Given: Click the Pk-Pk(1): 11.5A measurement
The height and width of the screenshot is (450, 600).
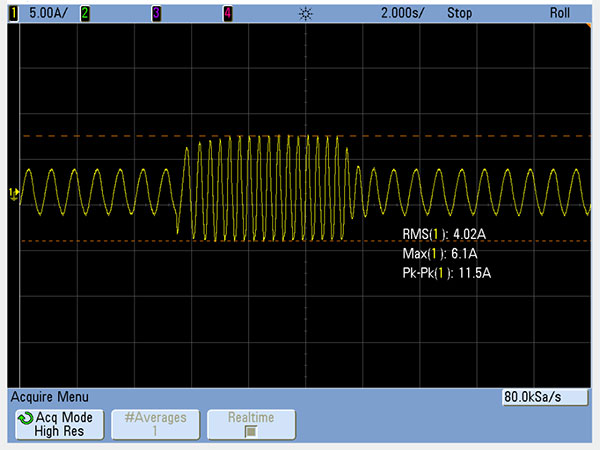Looking at the screenshot, I should click(x=447, y=273).
